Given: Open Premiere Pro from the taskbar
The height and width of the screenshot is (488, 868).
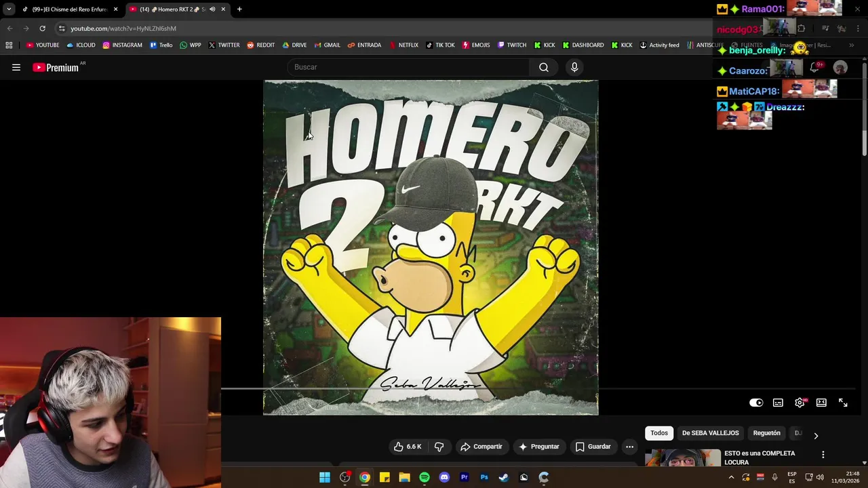Looking at the screenshot, I should [465, 477].
